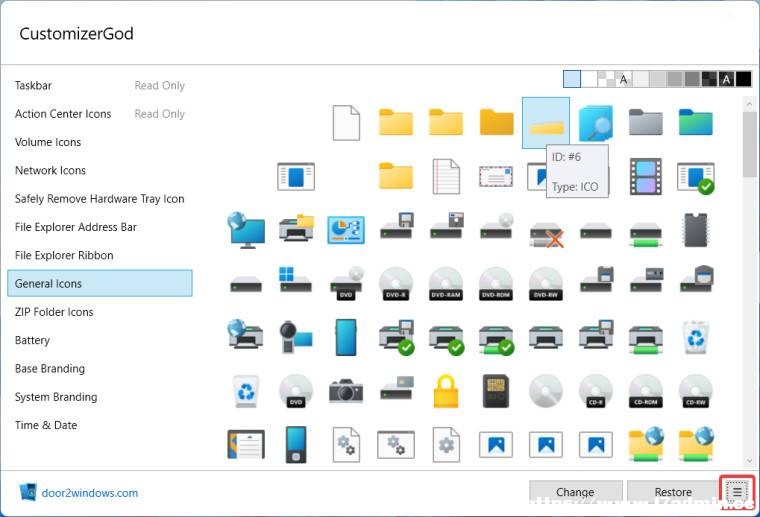The height and width of the screenshot is (517, 760).
Task: Pick the CD-R disc icon
Action: 596,391
